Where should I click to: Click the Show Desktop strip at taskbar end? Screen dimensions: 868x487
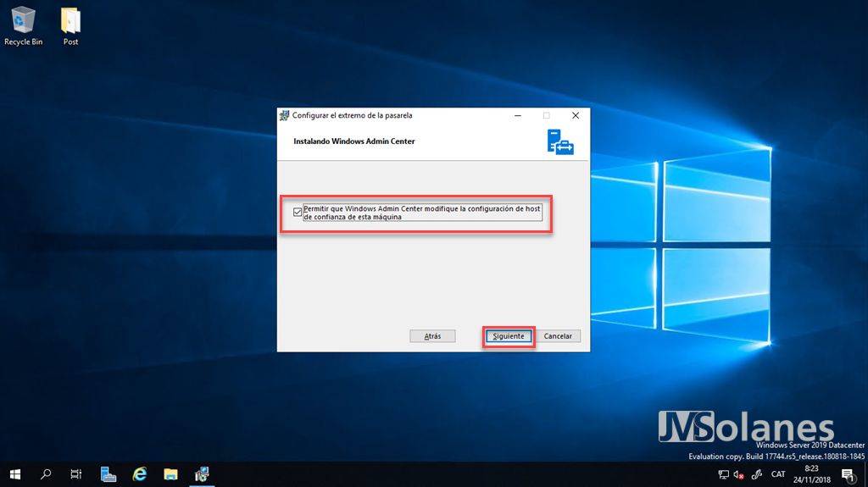click(865, 474)
